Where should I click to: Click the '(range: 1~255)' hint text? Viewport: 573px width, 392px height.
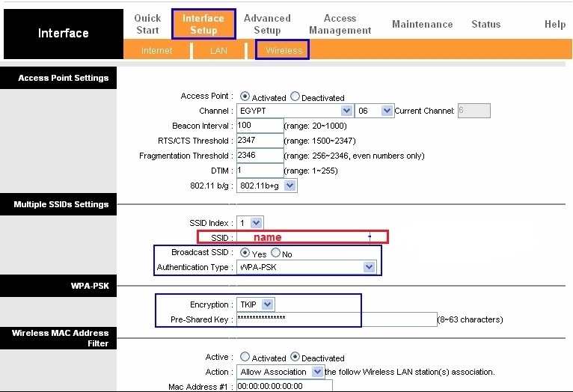click(311, 171)
